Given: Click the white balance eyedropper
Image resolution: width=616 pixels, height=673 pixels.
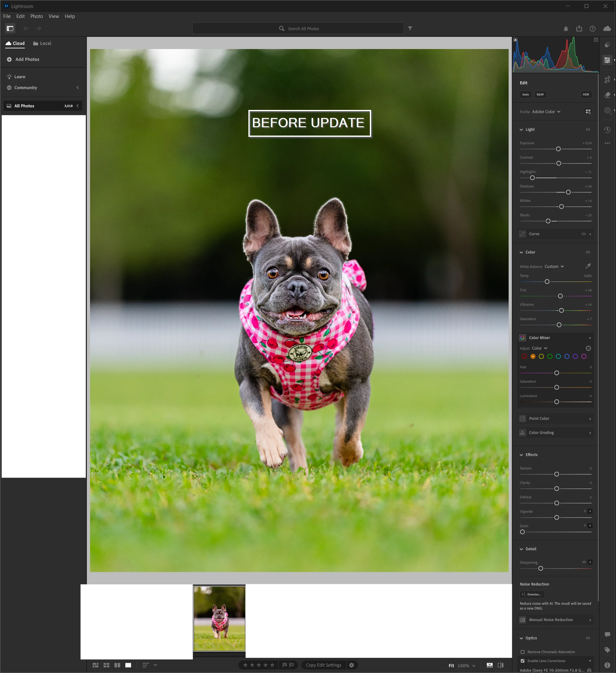Looking at the screenshot, I should click(588, 266).
